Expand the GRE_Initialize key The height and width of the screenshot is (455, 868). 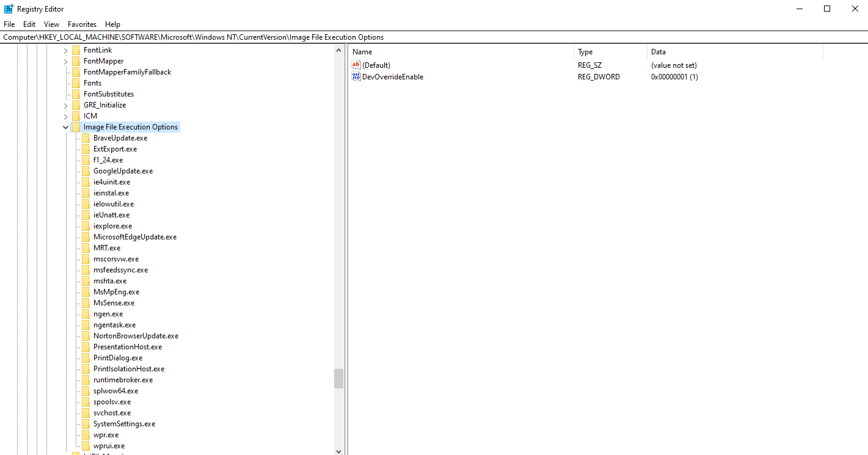[x=65, y=105]
